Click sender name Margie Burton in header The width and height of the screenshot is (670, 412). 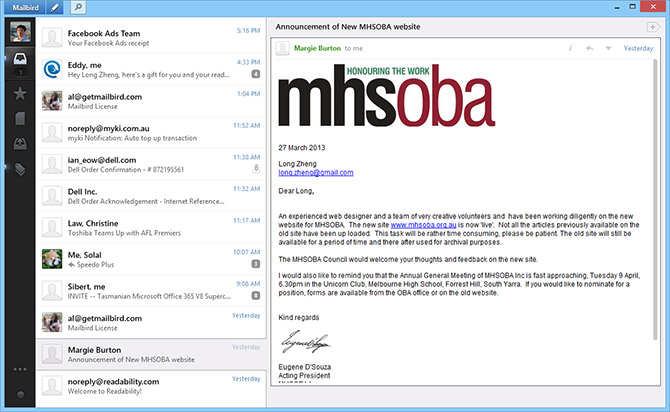click(x=317, y=48)
